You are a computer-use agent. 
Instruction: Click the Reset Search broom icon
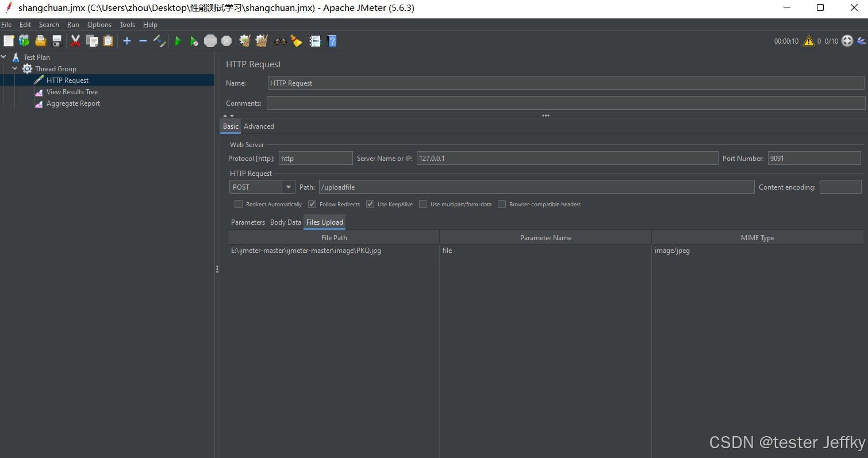296,41
